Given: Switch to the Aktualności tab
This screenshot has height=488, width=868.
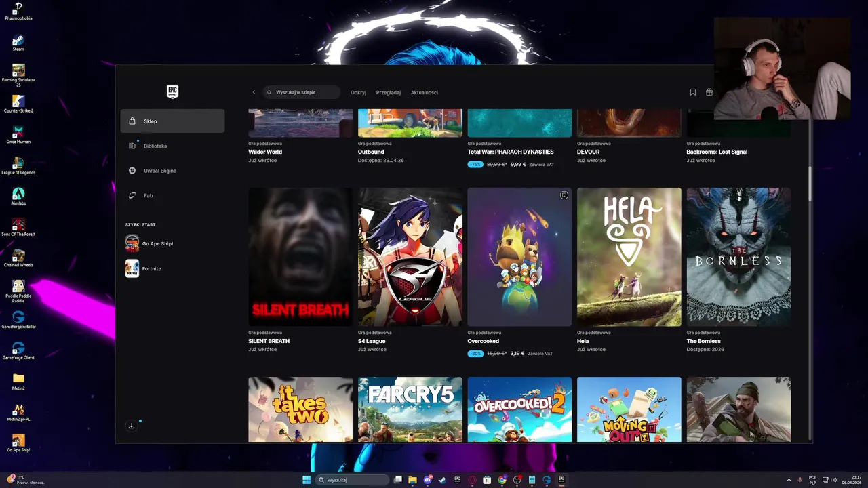Looking at the screenshot, I should pyautogui.click(x=425, y=92).
